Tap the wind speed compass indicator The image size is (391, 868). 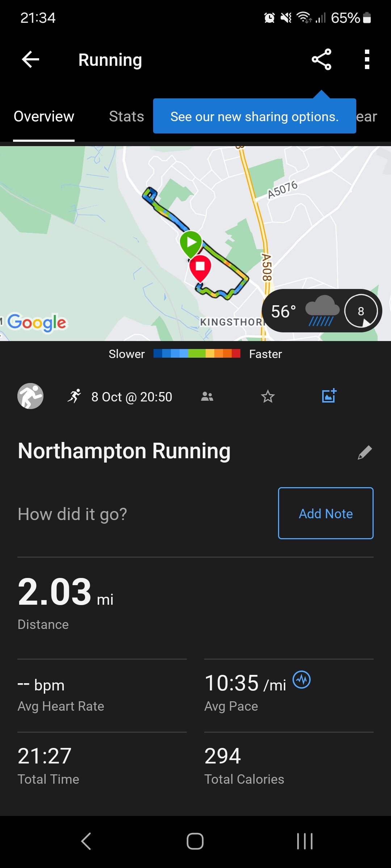click(x=361, y=311)
